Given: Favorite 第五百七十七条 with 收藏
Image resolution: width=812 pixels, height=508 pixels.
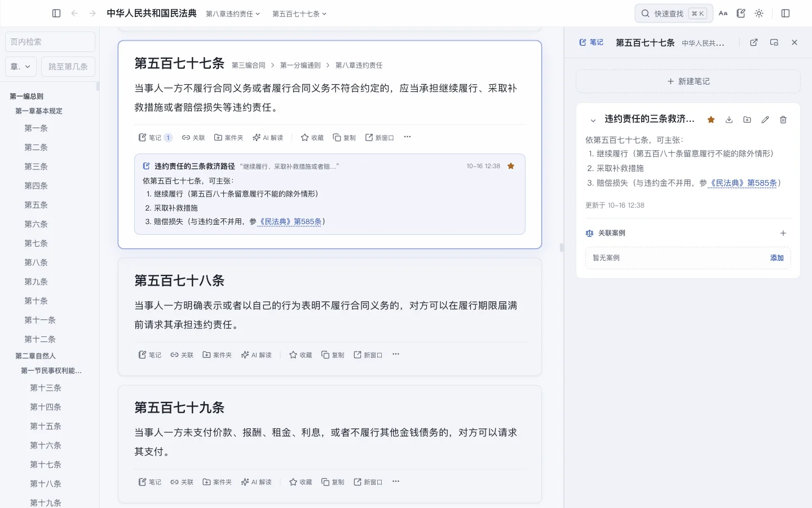Looking at the screenshot, I should tap(312, 138).
